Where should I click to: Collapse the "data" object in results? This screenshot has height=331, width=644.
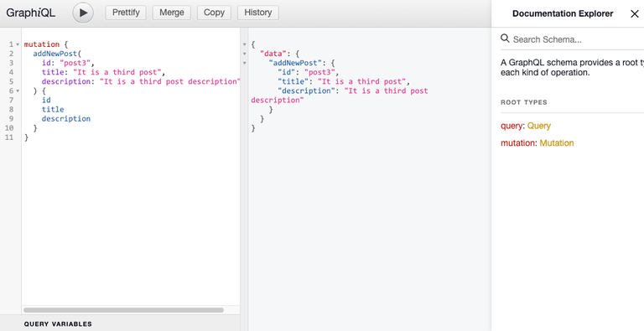click(244, 54)
